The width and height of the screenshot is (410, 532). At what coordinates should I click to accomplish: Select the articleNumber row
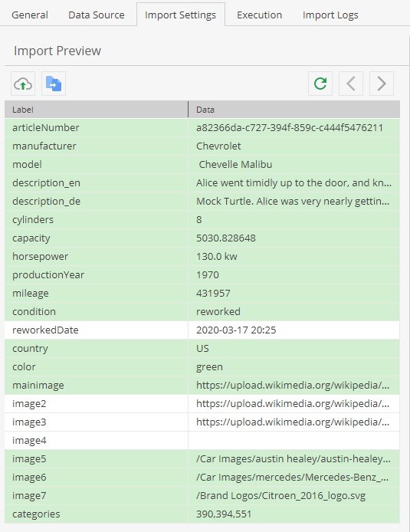click(x=202, y=128)
